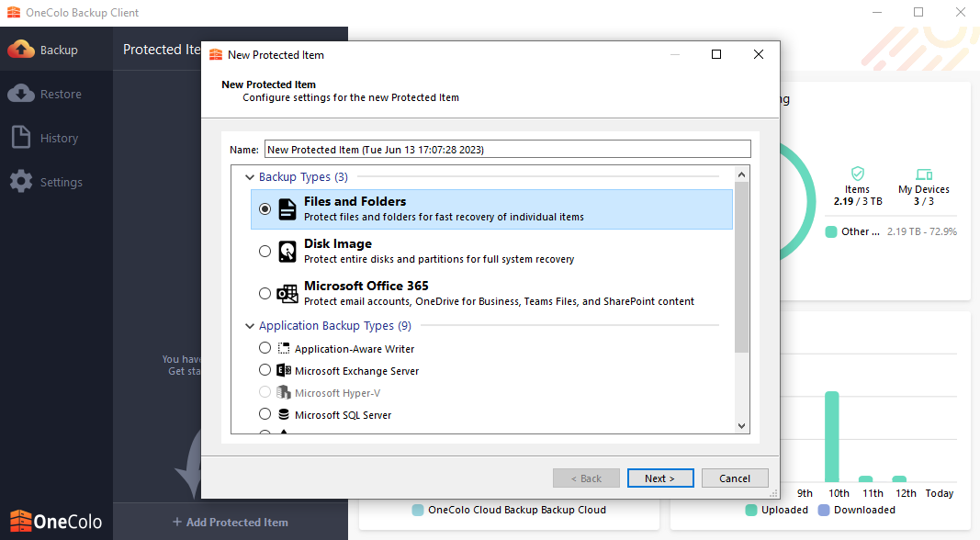
Task: Click the OneColo Cloud Backup legend swatch
Action: tap(418, 510)
